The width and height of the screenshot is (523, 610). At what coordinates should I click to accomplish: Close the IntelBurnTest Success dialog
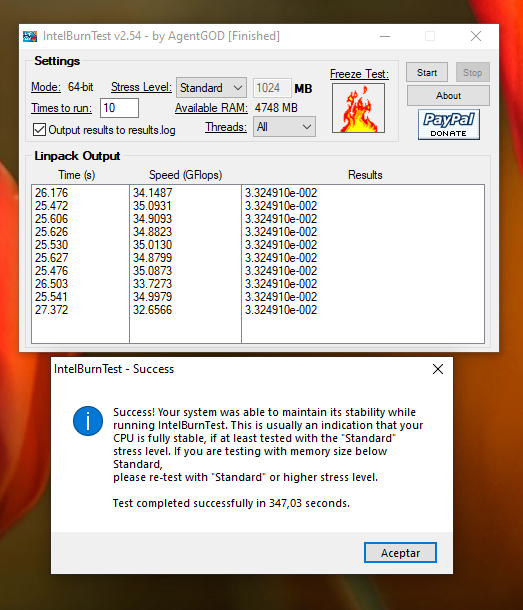pos(438,369)
